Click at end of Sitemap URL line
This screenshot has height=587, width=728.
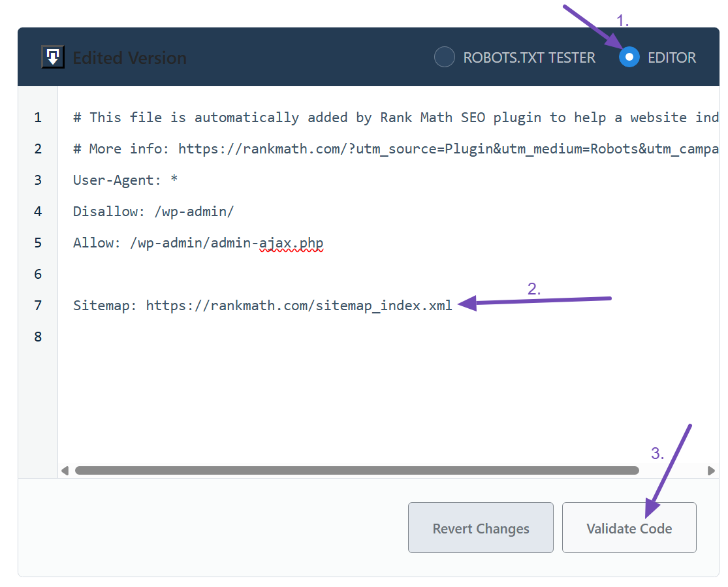[x=452, y=306]
